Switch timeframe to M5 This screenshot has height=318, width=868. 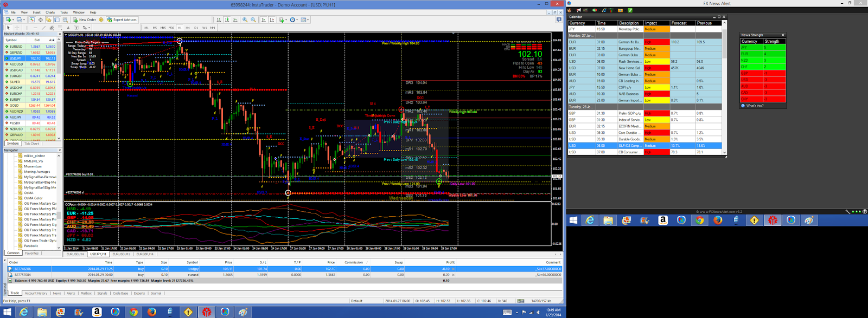(x=155, y=28)
